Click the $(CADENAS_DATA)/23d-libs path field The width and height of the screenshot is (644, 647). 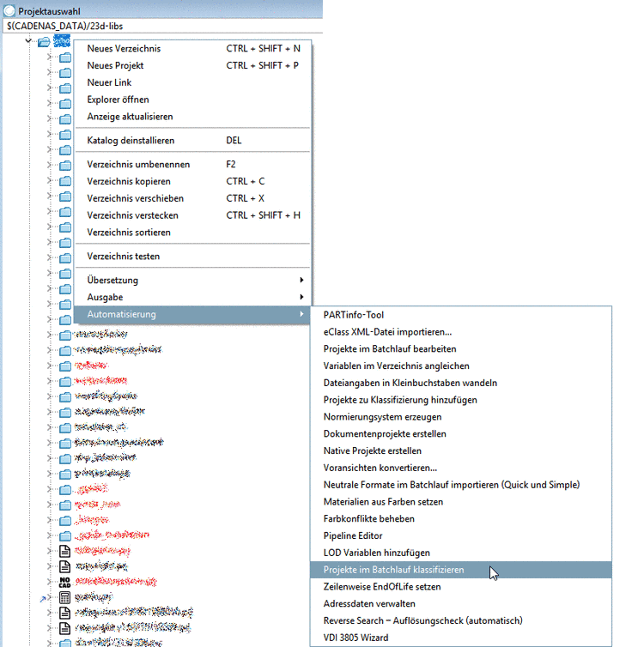162,26
